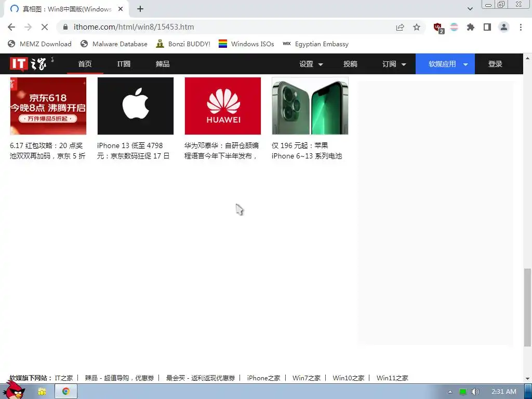
Task: Open the Apple logo thumbnail
Action: (x=136, y=106)
